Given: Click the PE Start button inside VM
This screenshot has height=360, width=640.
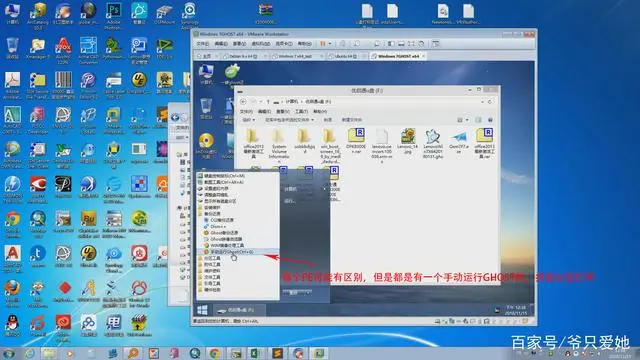Looking at the screenshot, I should click(x=202, y=310).
